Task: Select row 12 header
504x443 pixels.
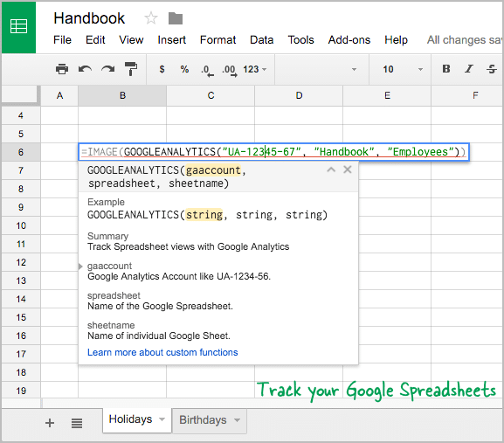Action: pyautogui.click(x=21, y=262)
